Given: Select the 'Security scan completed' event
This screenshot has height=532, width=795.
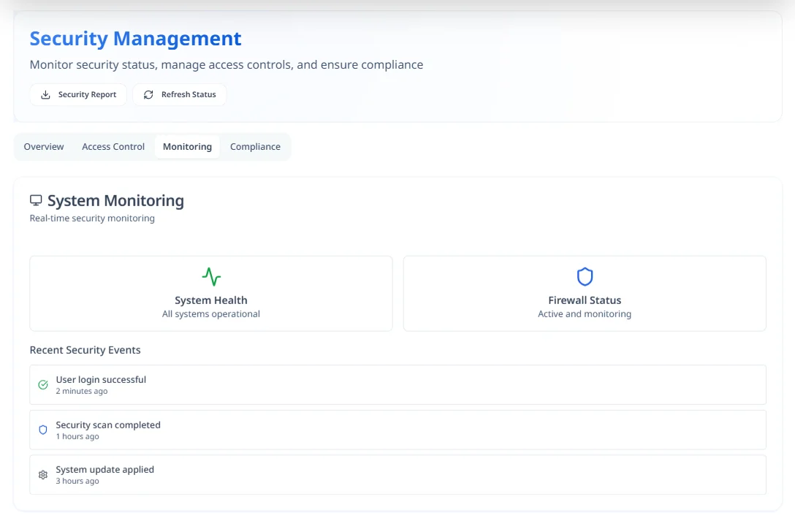Looking at the screenshot, I should pos(397,430).
